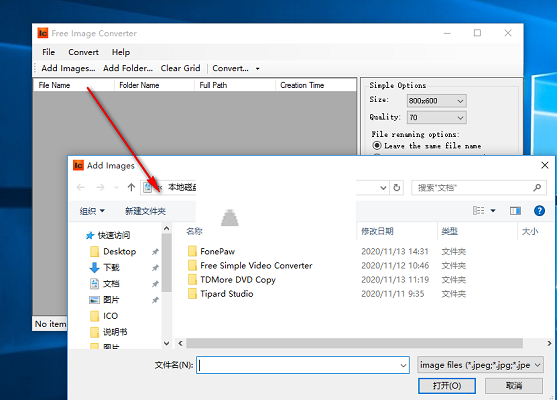Refresh the folder view
557x400 pixels.
[x=396, y=188]
